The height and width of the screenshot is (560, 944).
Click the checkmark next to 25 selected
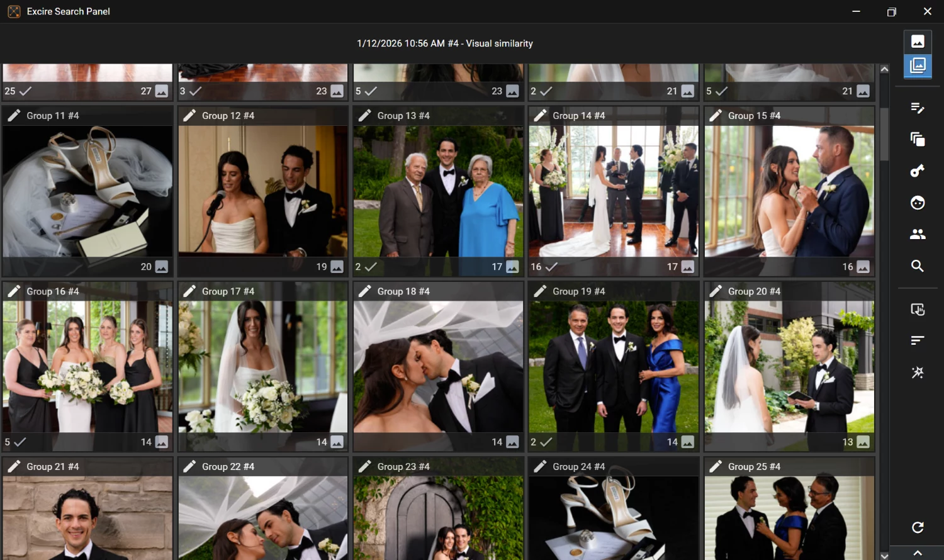click(x=25, y=91)
